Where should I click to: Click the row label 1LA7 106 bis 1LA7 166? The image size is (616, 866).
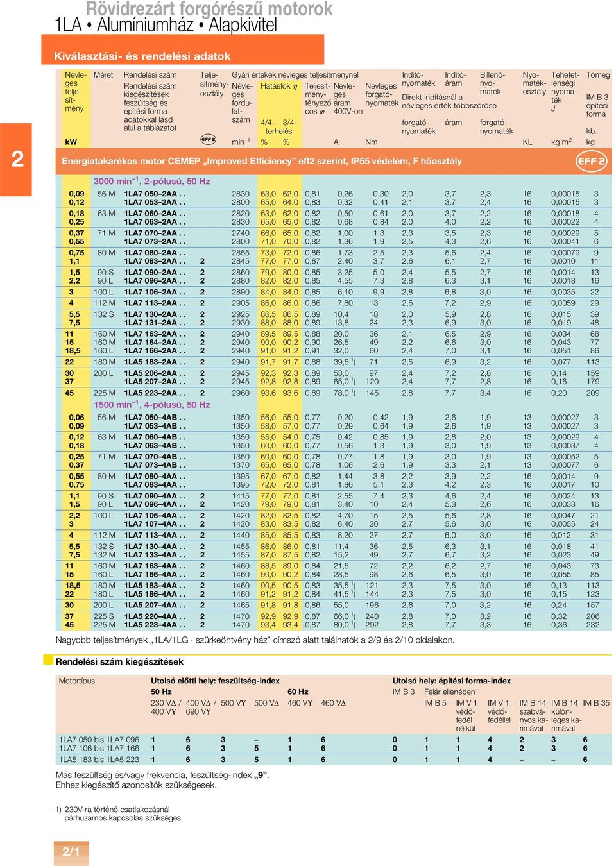[x=99, y=748]
